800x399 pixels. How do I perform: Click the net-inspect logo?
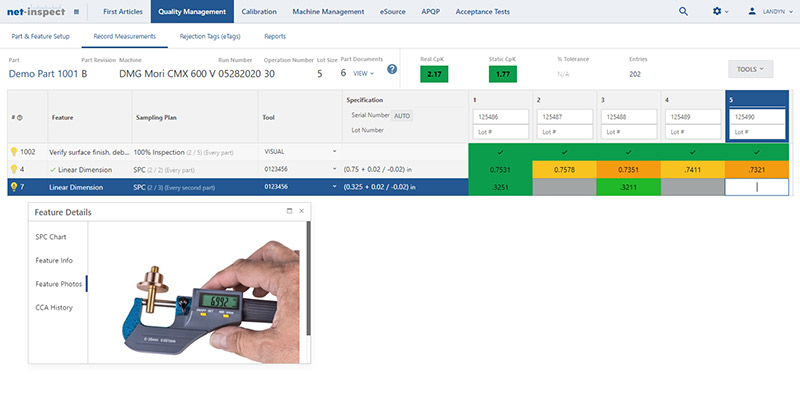point(36,11)
